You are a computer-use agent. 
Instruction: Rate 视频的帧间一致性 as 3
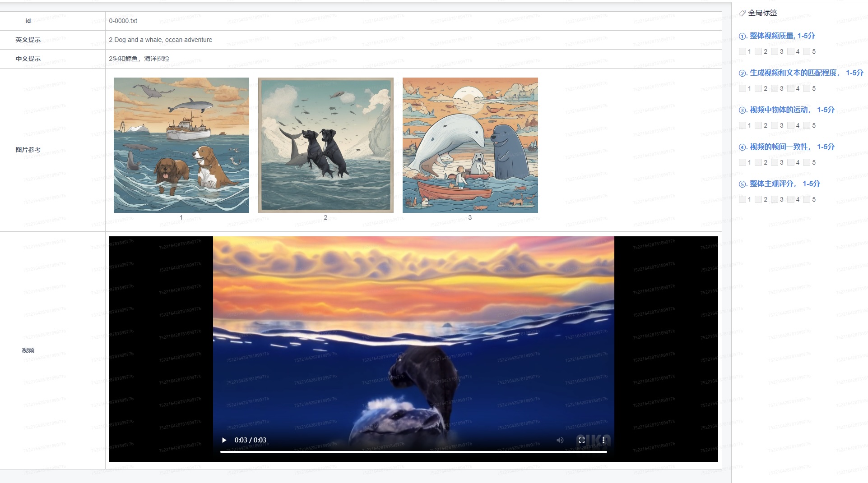pyautogui.click(x=775, y=162)
